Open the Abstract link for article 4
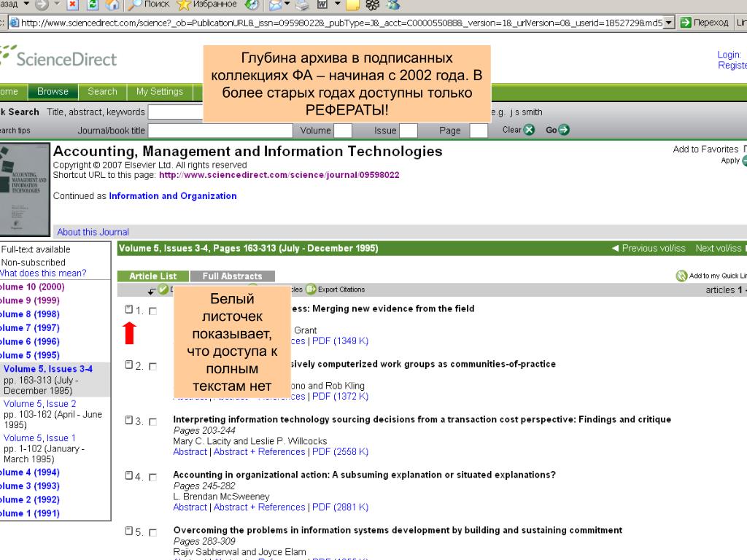This screenshot has height=560, width=747. [190, 507]
